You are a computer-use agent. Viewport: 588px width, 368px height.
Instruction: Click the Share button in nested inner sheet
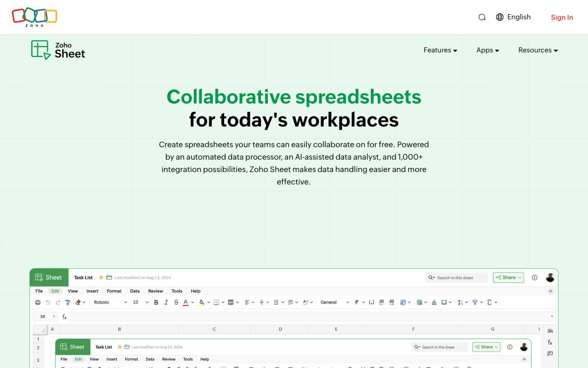coord(486,347)
